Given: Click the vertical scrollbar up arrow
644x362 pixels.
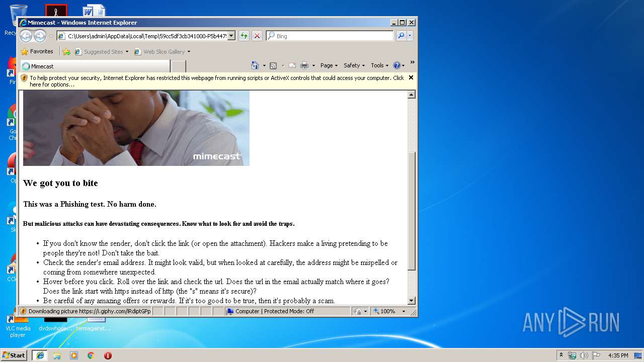Looking at the screenshot, I should 412,95.
